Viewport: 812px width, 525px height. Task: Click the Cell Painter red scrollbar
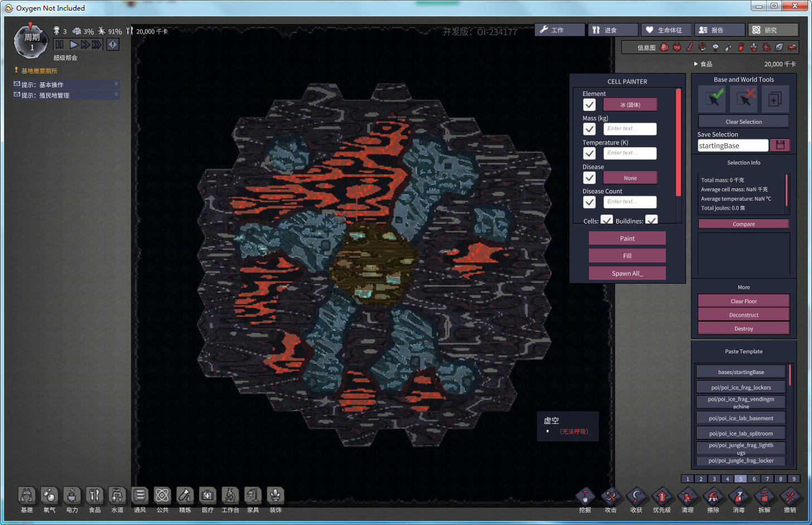(x=678, y=142)
